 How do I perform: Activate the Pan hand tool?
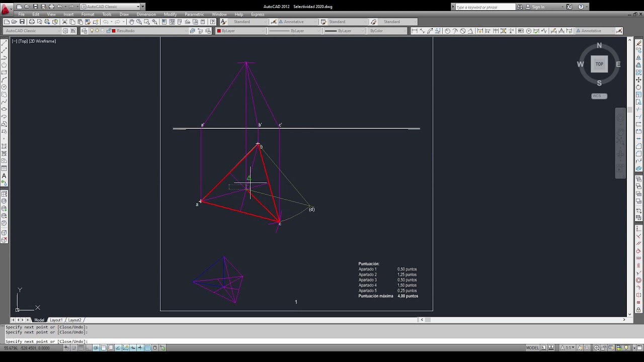pos(131,22)
